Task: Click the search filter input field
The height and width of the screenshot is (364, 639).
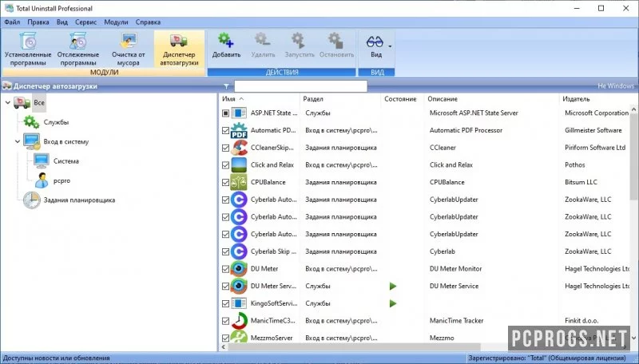Action: [301, 86]
